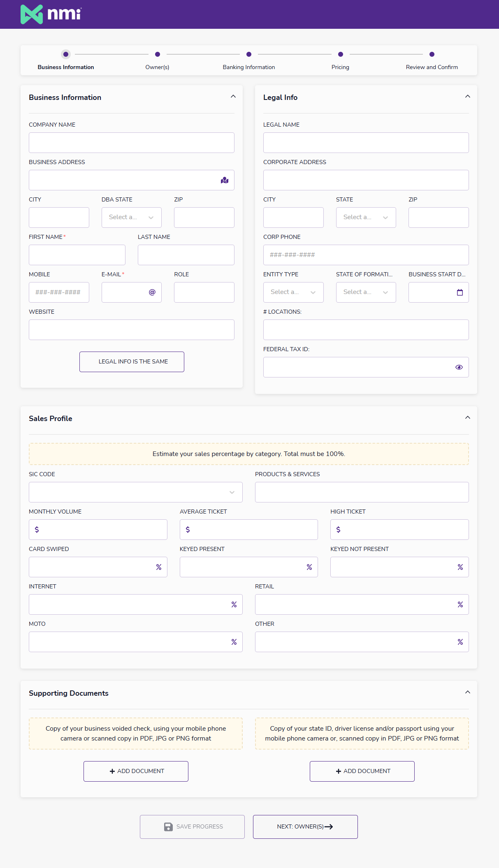Add document for state ID or passport
Viewport: 499px width, 868px height.
point(362,771)
